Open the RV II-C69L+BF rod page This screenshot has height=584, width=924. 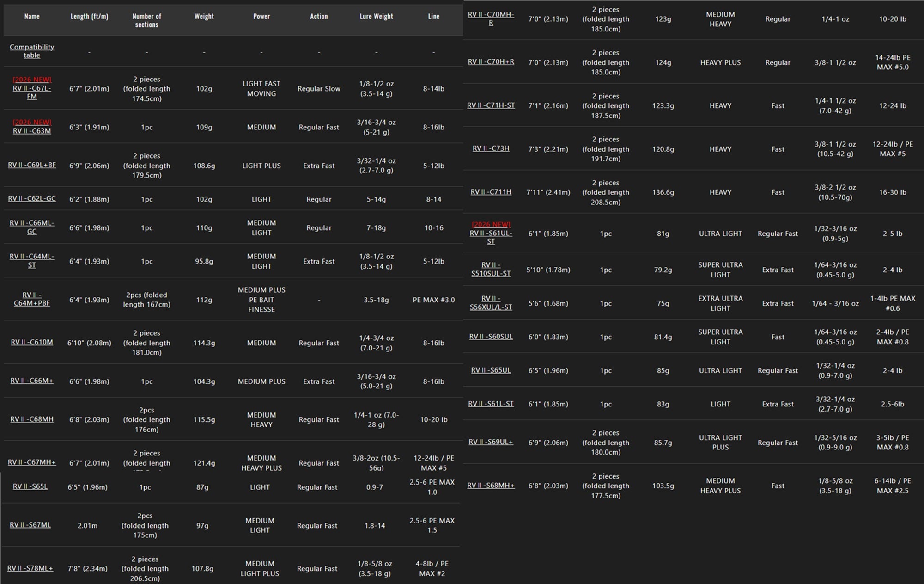(32, 165)
